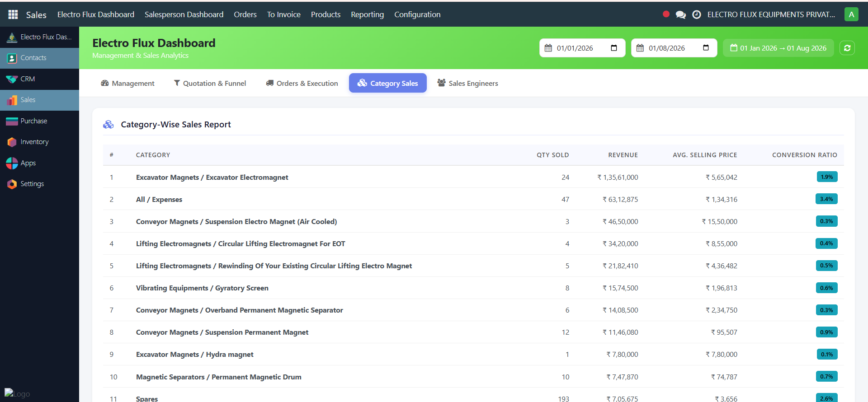Edit the end date field 01/08/2026
Image resolution: width=868 pixels, height=402 pixels.
pyautogui.click(x=674, y=48)
